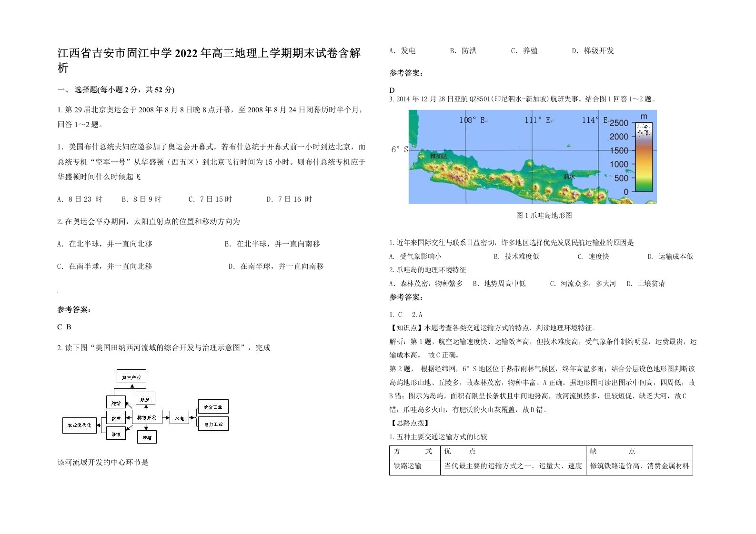This screenshot has width=756, height=534.
Task: Click the 电力工业 box in the diagram
Action: click(213, 424)
